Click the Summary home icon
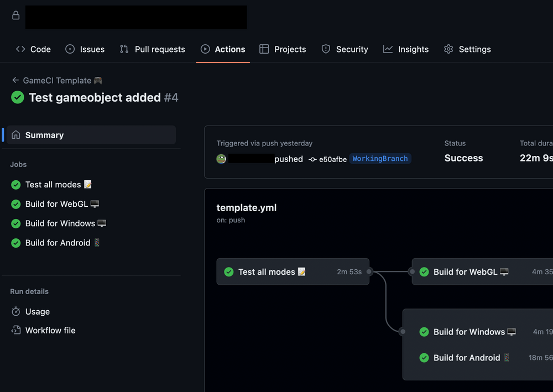This screenshot has width=553, height=392. click(x=16, y=135)
